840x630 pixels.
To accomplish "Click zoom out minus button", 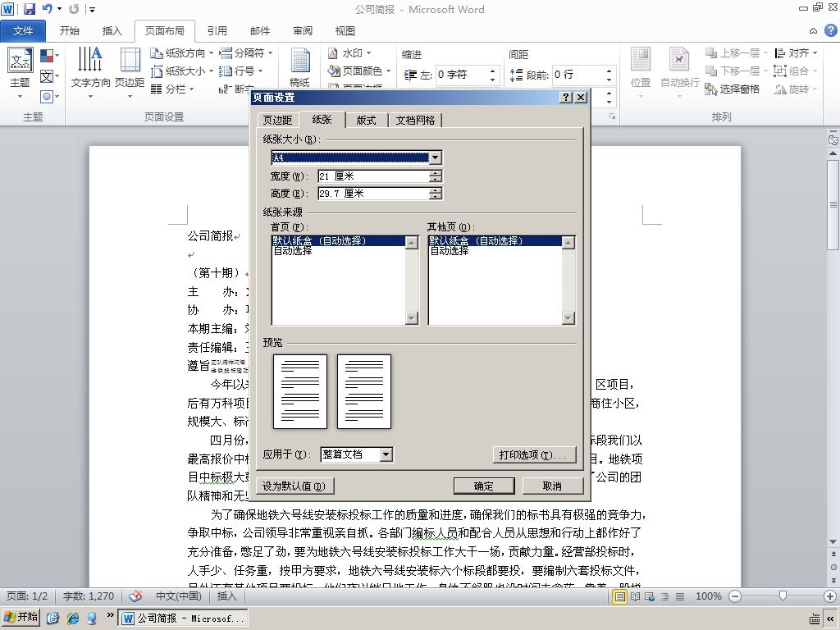I will [x=736, y=596].
